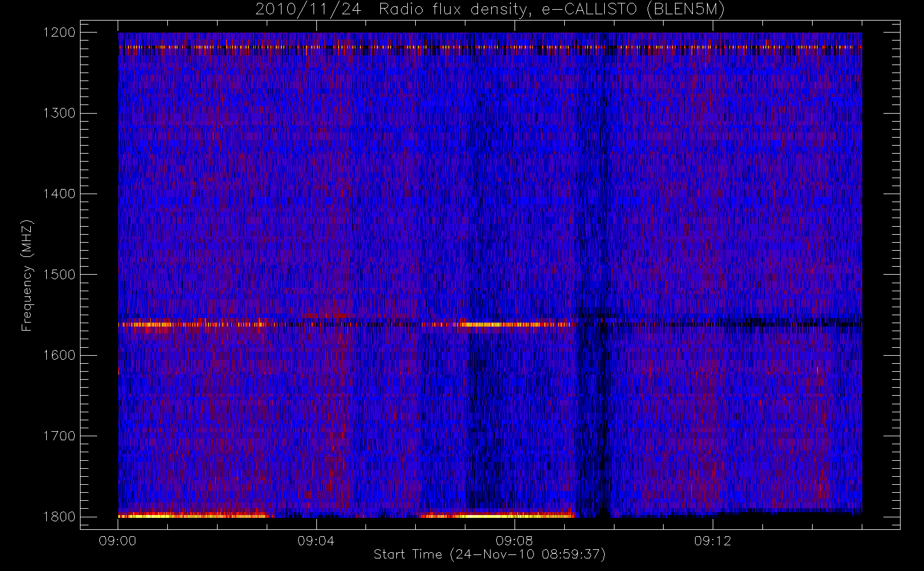
Task: Click the 09:12 time tick label
Action: 712,541
